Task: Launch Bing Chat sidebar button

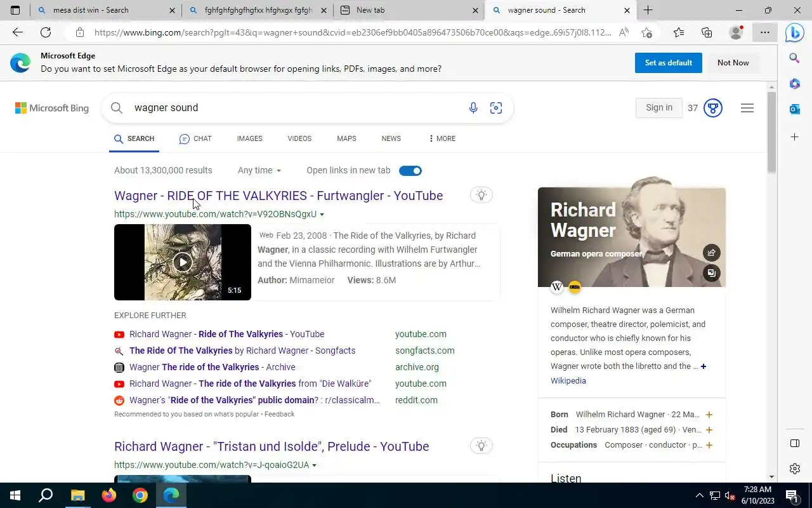Action: pos(794,32)
